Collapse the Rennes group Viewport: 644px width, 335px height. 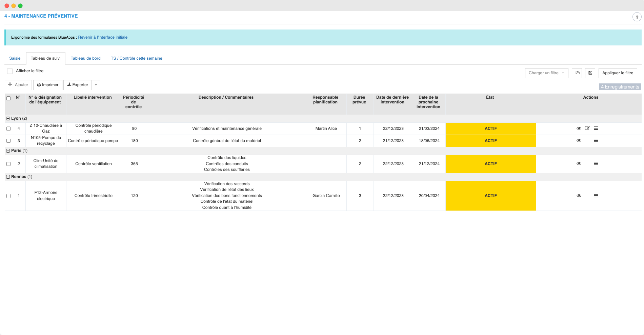tap(8, 177)
